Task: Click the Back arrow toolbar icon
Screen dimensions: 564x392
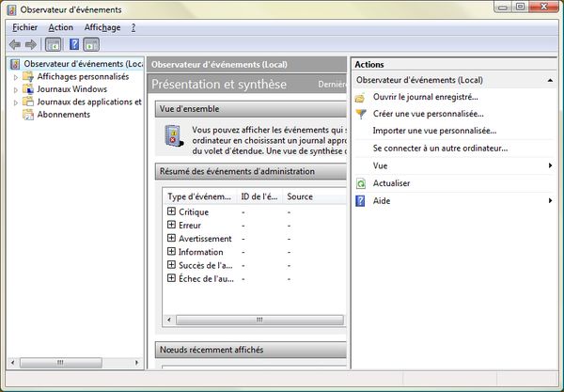Action: tap(14, 44)
